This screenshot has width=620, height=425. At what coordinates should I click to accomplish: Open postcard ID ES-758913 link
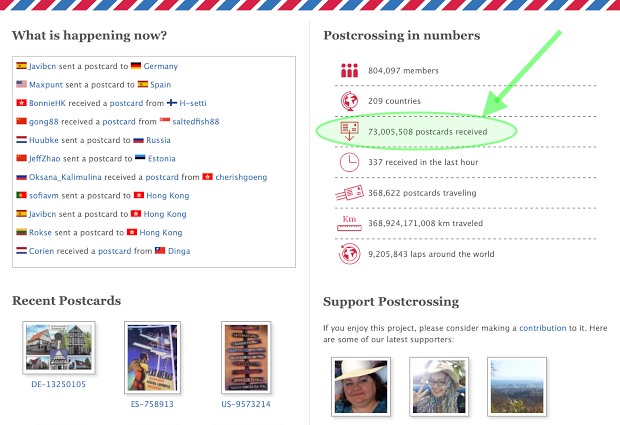(x=152, y=404)
